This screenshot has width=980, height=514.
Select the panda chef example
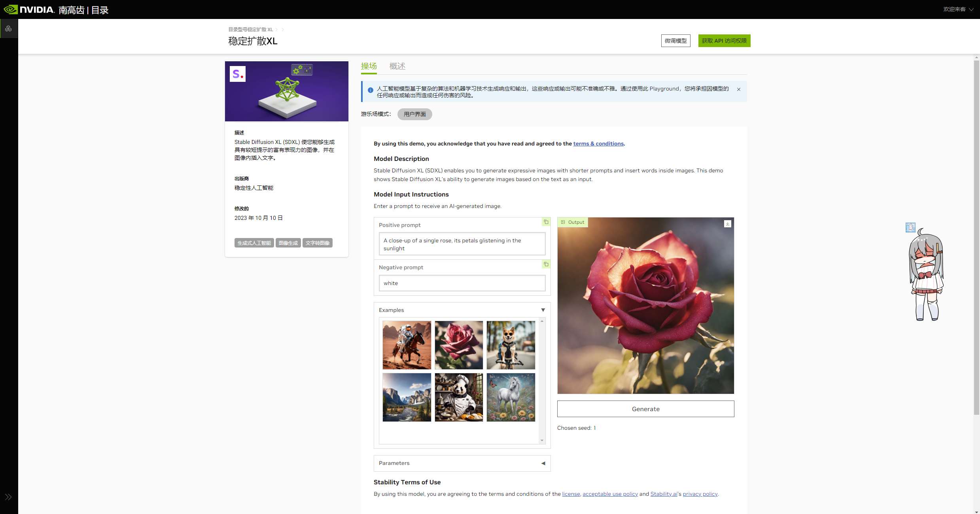click(x=459, y=397)
